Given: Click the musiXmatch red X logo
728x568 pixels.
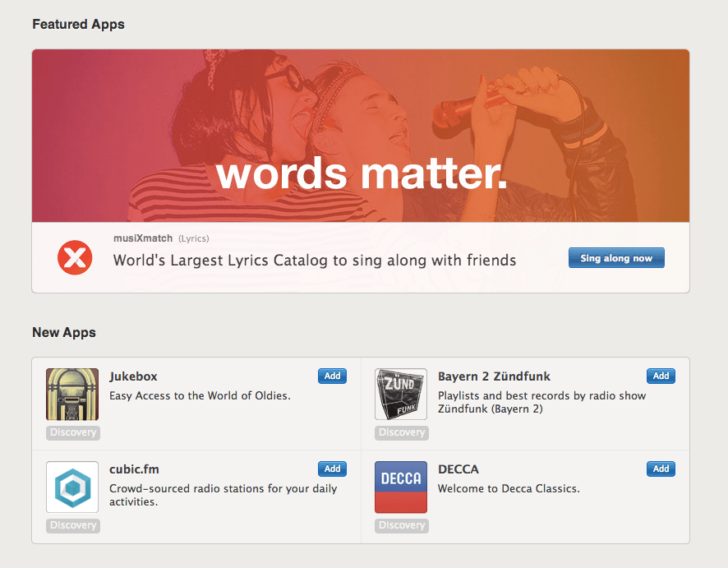Looking at the screenshot, I should click(75, 258).
